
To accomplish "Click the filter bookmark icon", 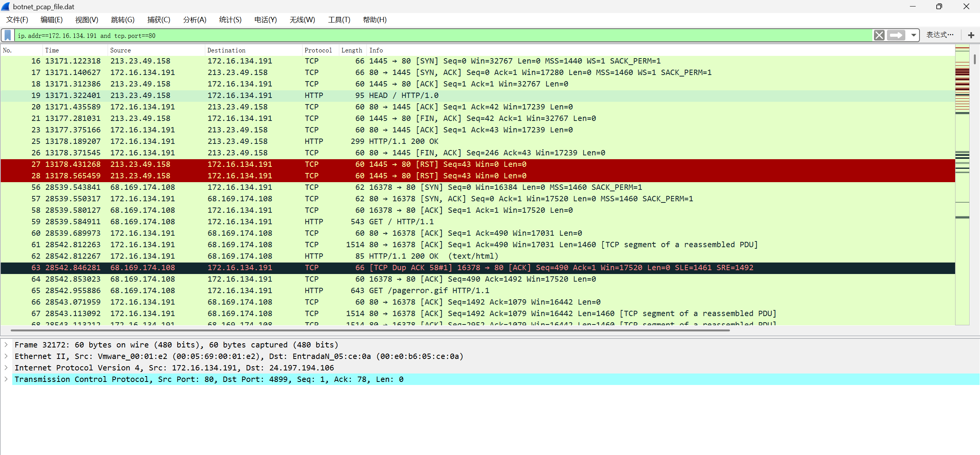I will tap(8, 35).
